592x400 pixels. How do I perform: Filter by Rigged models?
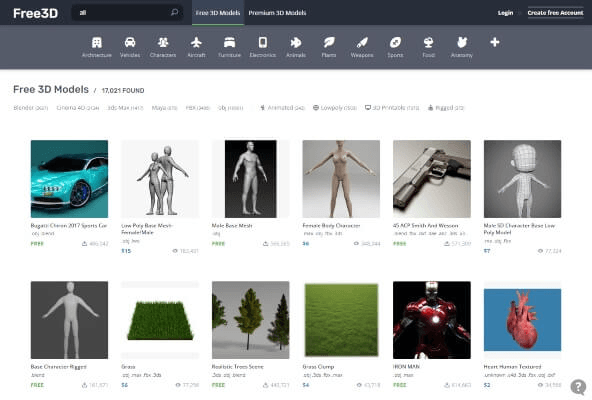[446, 108]
